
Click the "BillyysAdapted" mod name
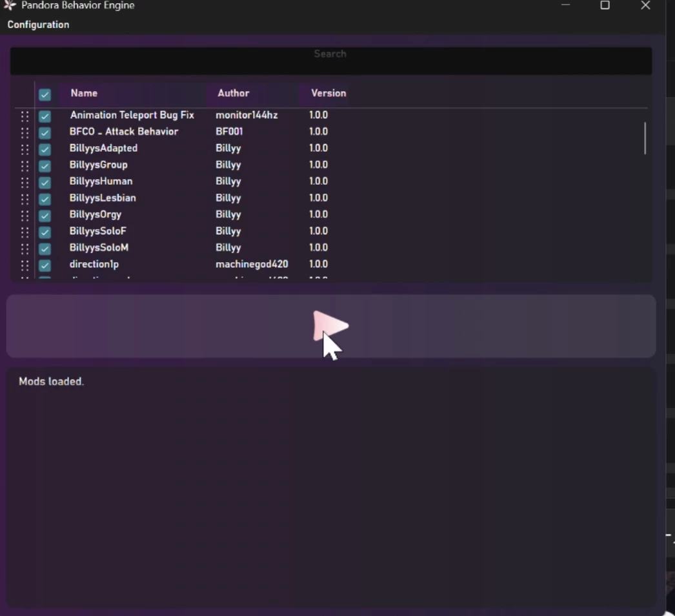coord(103,148)
